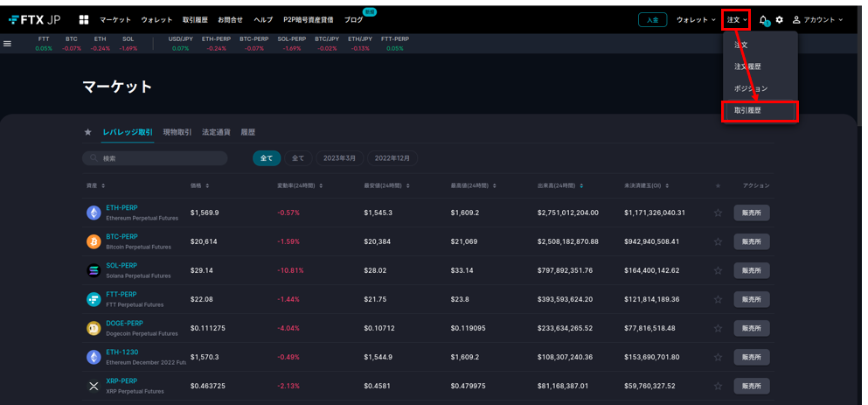Favorite ETH-PERP with its star
This screenshot has width=868, height=405.
pyautogui.click(x=718, y=213)
